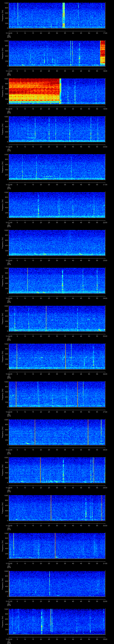Click the "10:28:00" start time label
The image size is (114, 644).
point(9,487)
